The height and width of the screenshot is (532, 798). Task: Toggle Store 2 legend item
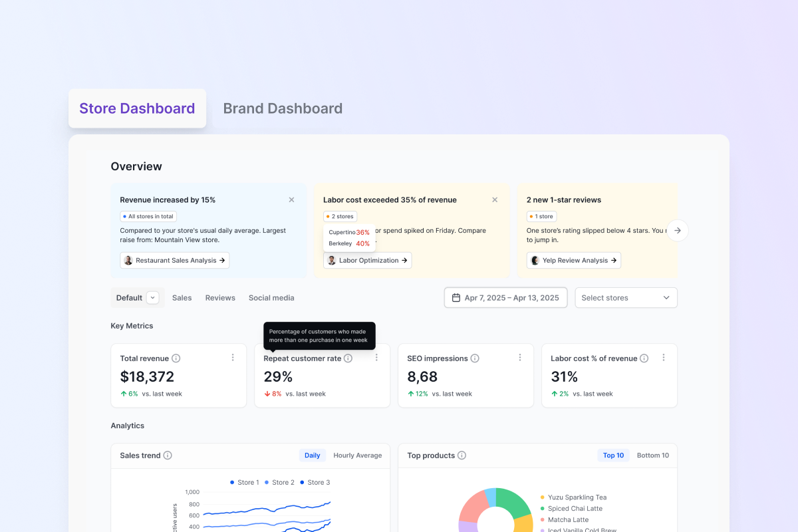280,483
